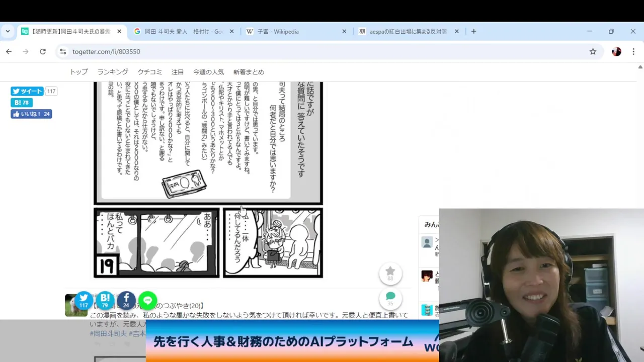This screenshot has width=644, height=362.
Task: View site information icon in address bar
Action: coord(63,51)
